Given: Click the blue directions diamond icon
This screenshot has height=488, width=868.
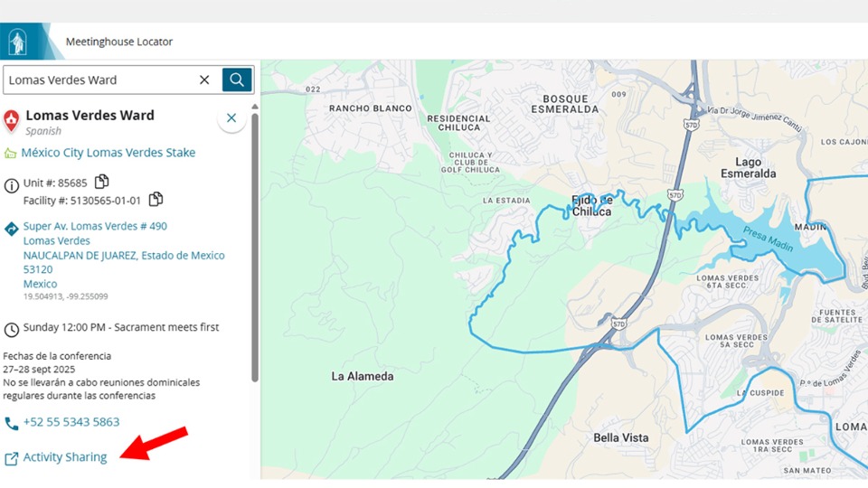Looking at the screenshot, I should (x=12, y=229).
